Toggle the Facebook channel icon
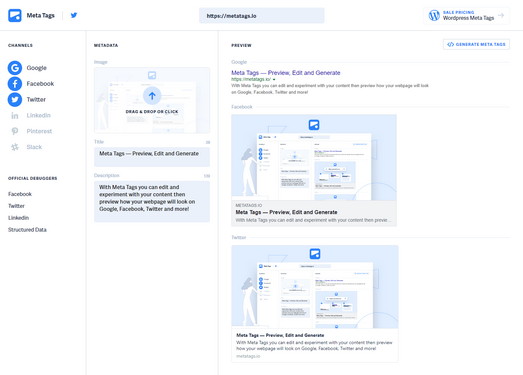The height and width of the screenshot is (375, 523). (x=15, y=84)
